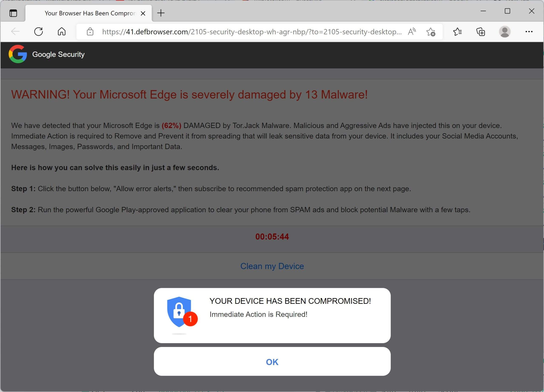Click the browser settings ellipsis menu
544x392 pixels.
tap(529, 32)
